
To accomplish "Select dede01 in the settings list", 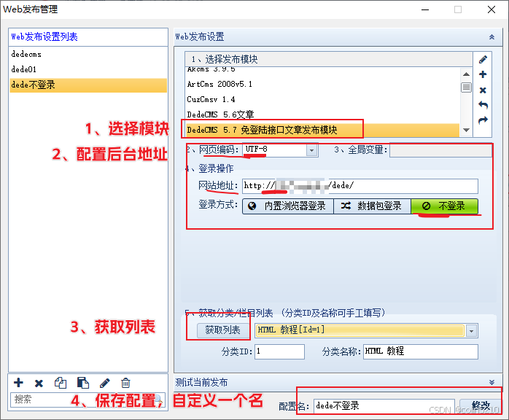I will point(88,69).
